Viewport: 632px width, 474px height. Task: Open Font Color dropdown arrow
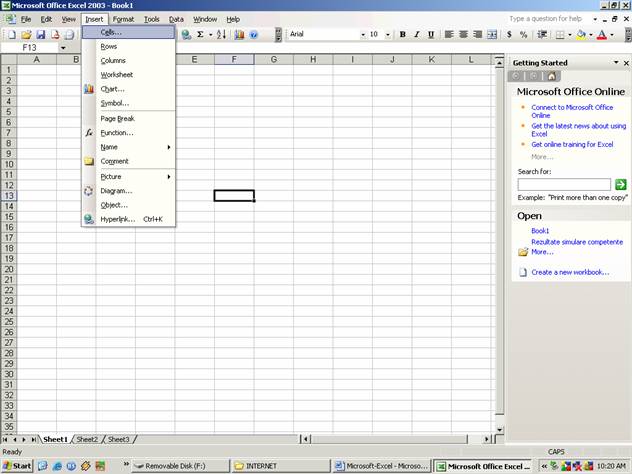611,35
